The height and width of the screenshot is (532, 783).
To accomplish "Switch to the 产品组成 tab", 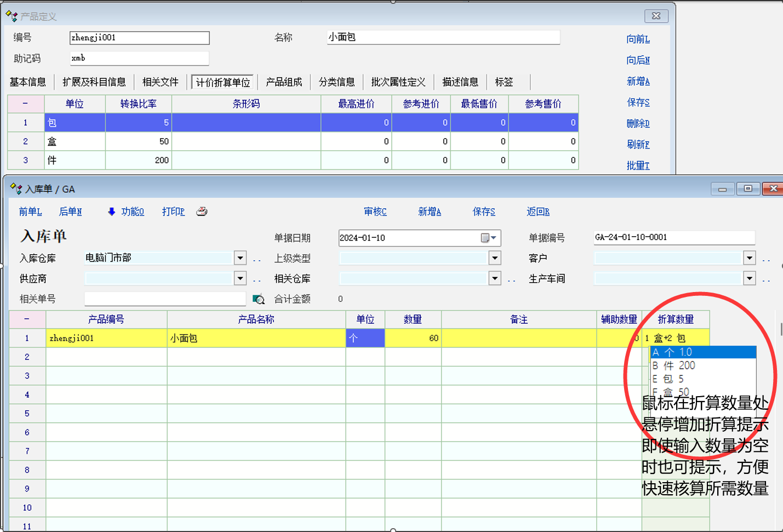I will (284, 82).
